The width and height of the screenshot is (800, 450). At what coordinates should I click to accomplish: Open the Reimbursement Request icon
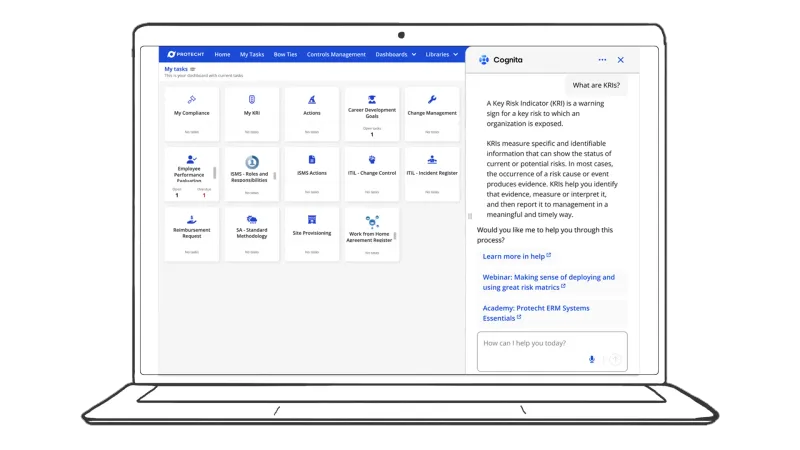click(x=191, y=219)
